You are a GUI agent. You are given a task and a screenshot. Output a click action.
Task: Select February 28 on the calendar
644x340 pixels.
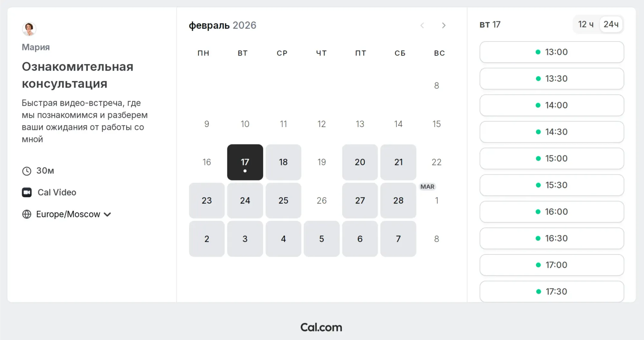tap(398, 200)
